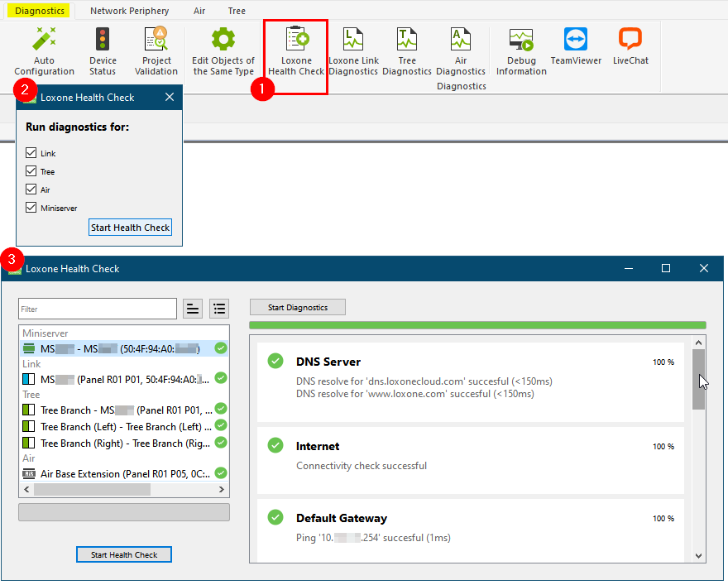Click green status check on Air Base Extension
The image size is (728, 585).
click(221, 472)
